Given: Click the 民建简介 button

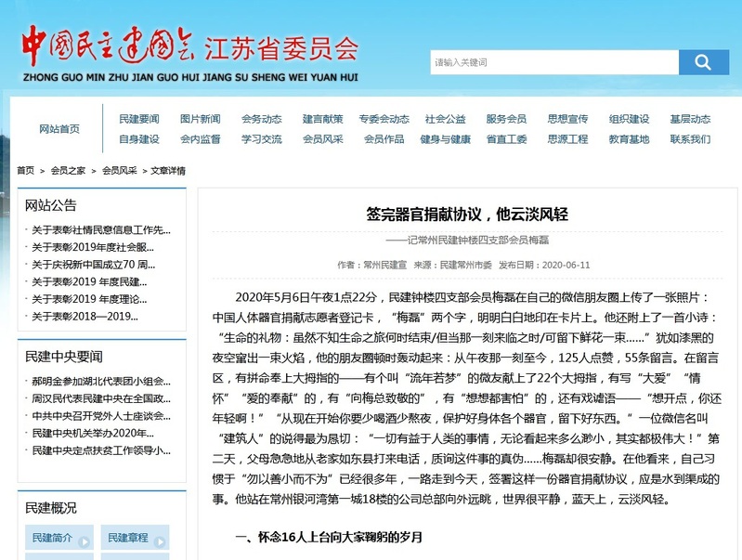Looking at the screenshot, I should tap(59, 538).
